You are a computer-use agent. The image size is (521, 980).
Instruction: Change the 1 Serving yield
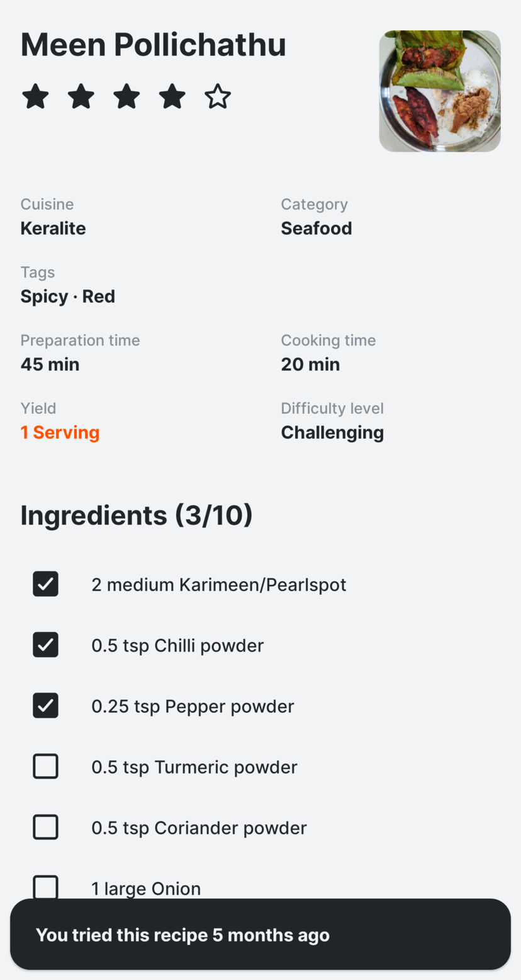pos(60,432)
